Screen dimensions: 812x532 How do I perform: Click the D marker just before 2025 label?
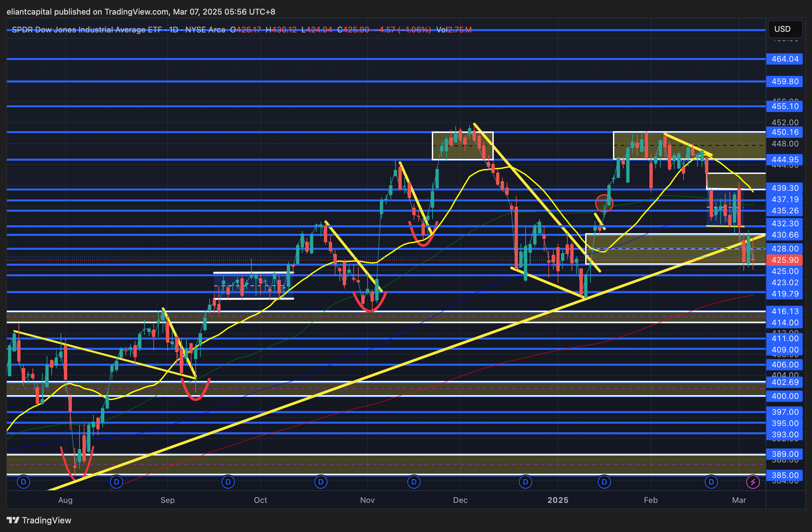[x=526, y=482]
